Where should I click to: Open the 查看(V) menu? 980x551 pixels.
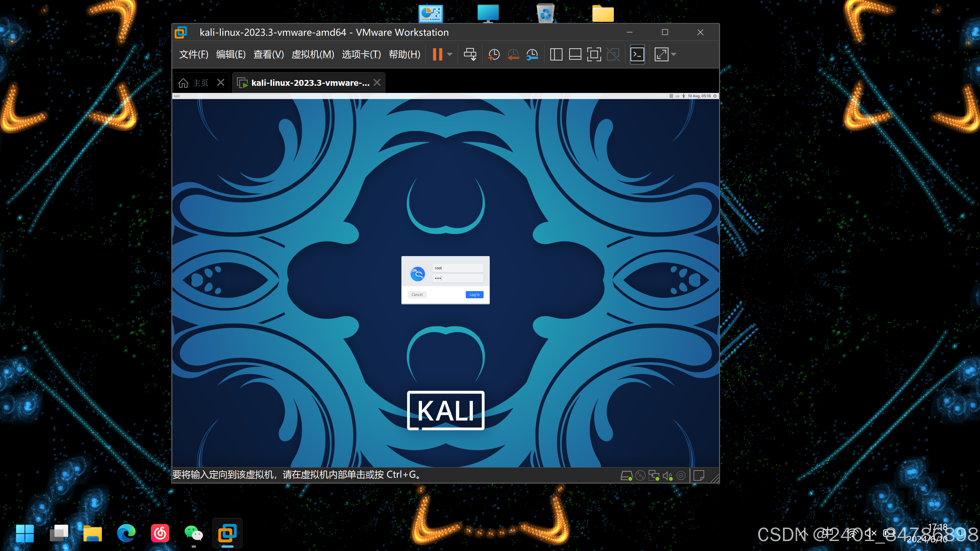pos(269,54)
